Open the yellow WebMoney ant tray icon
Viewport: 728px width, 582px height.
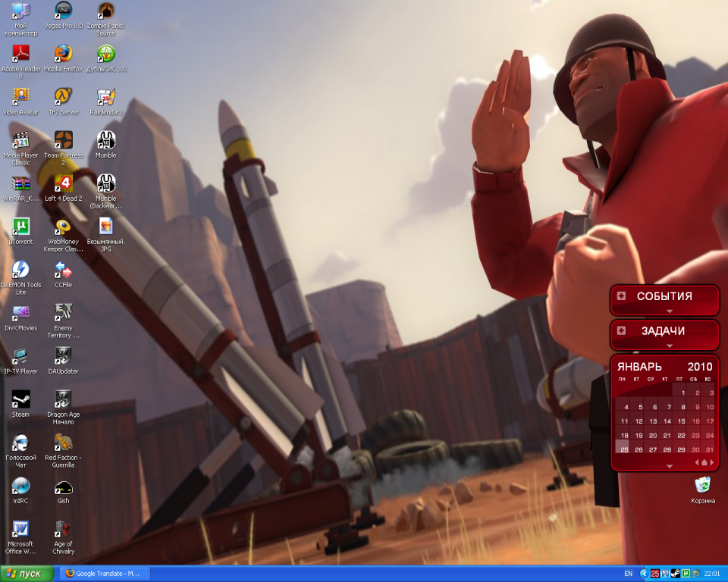(696, 574)
